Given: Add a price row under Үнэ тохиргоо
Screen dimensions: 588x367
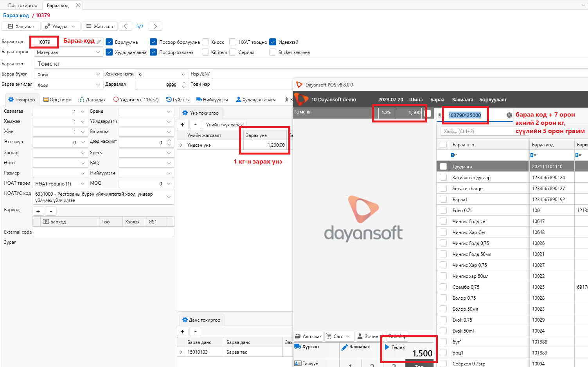Looking at the screenshot, I should click(182, 125).
